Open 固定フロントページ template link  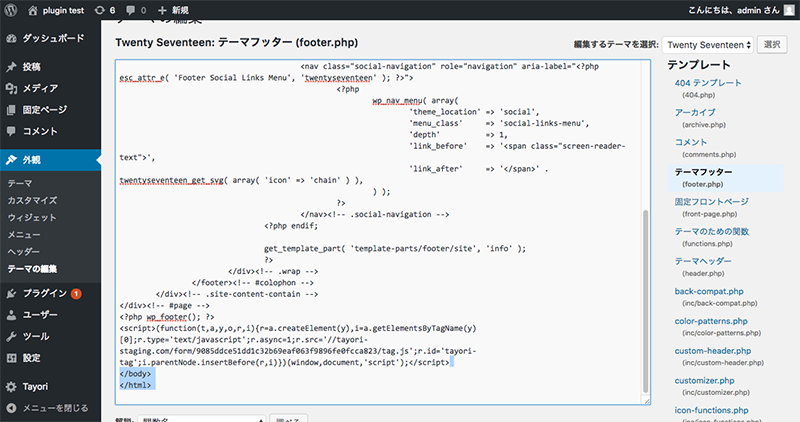712,202
